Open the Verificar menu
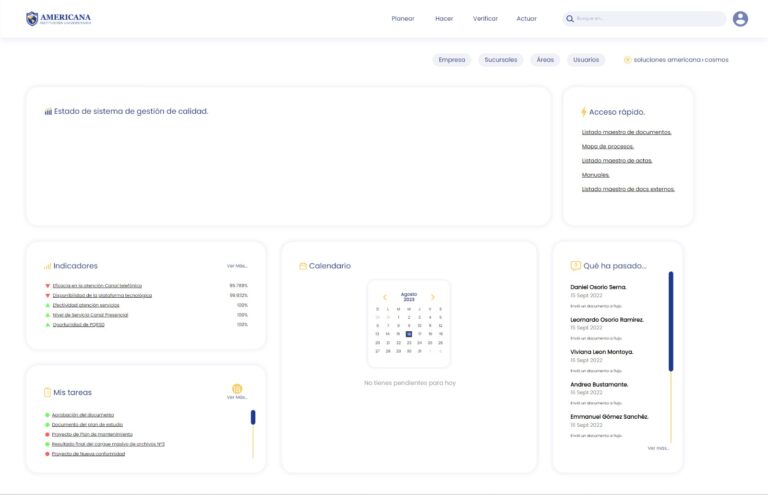 tap(485, 18)
